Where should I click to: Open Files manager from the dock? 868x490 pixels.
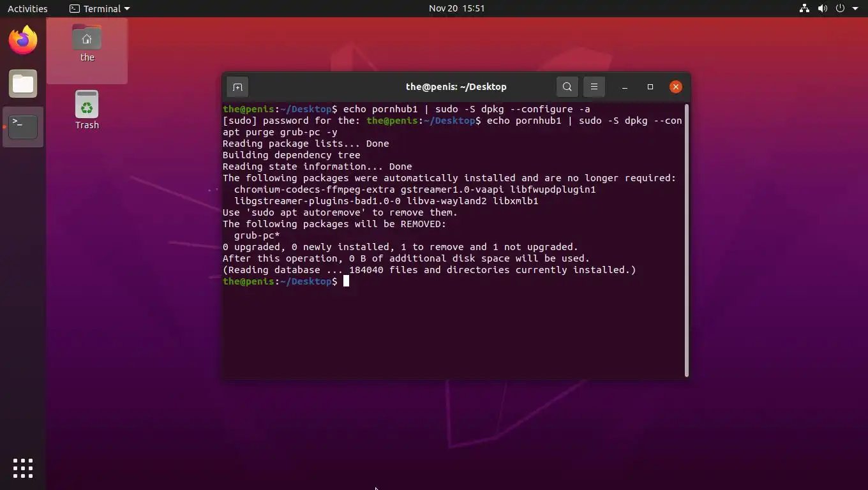click(x=23, y=84)
